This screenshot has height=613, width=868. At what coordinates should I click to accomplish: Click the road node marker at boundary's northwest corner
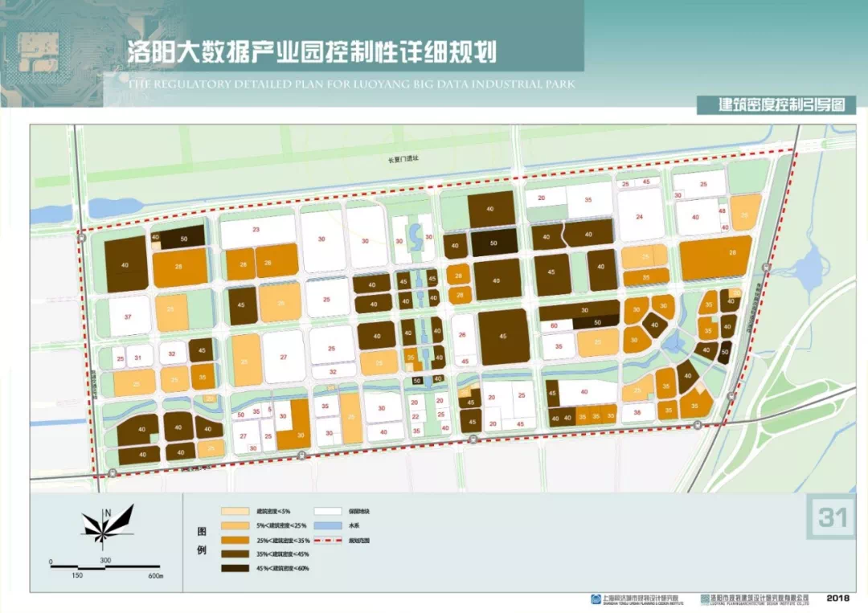click(83, 238)
